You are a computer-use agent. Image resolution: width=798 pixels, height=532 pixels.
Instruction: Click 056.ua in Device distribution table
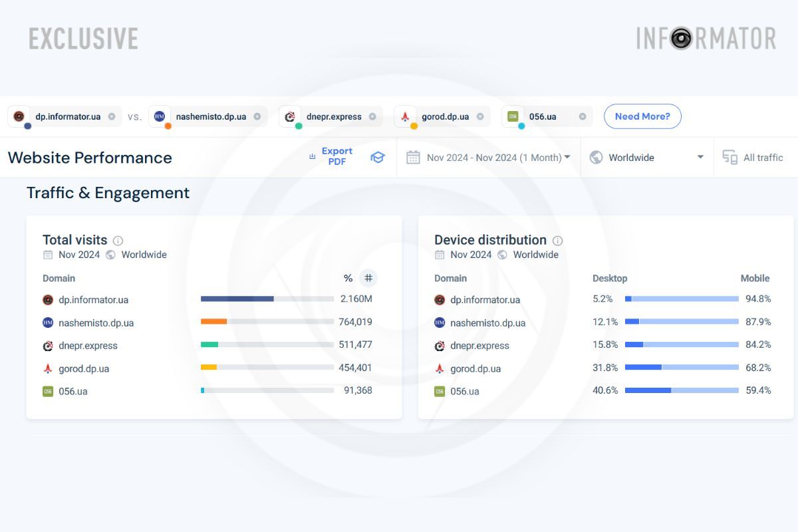(464, 391)
